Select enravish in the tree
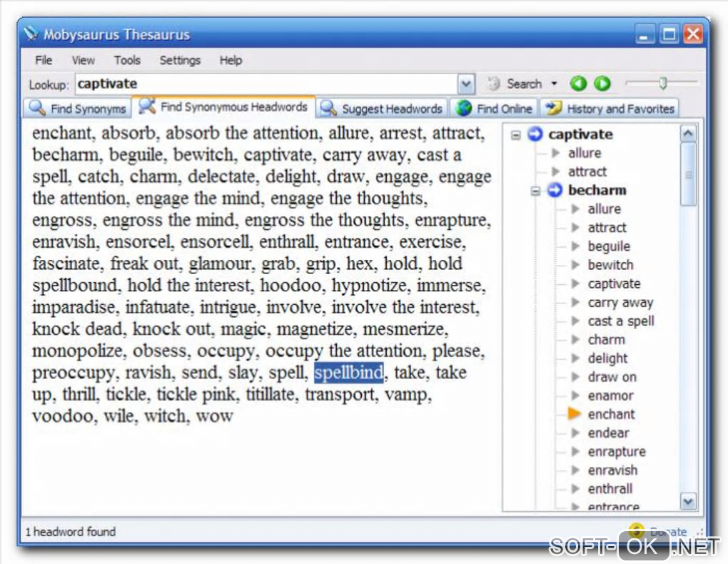 612,470
